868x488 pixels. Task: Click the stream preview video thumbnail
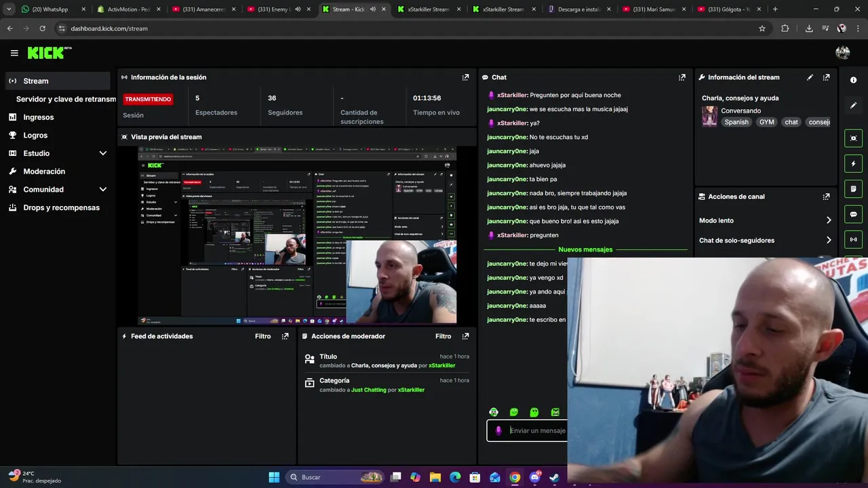point(297,235)
